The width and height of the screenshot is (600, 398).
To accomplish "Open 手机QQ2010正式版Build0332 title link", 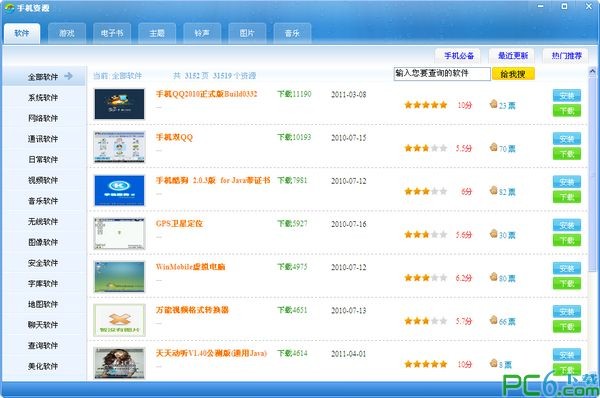I will 207,94.
